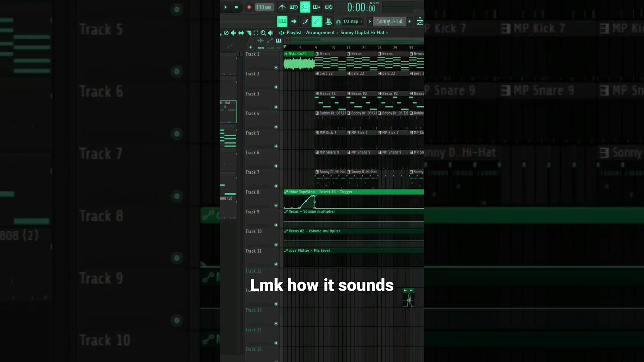Switch to CHAN tab
Screen dimensions: 644x362
click(x=270, y=48)
